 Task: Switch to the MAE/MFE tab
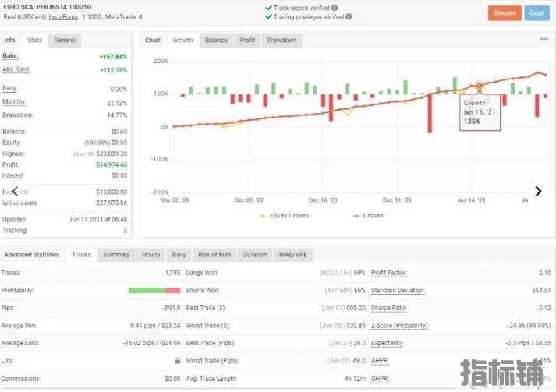(293, 255)
